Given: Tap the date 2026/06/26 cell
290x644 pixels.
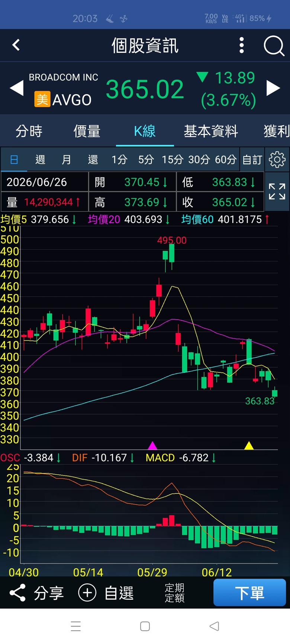Looking at the screenshot, I should 45,182.
